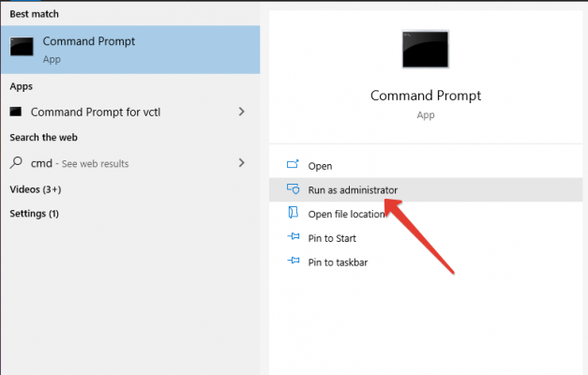Click the Command Prompt for vctl app icon
The height and width of the screenshot is (375, 588).
pyautogui.click(x=16, y=112)
